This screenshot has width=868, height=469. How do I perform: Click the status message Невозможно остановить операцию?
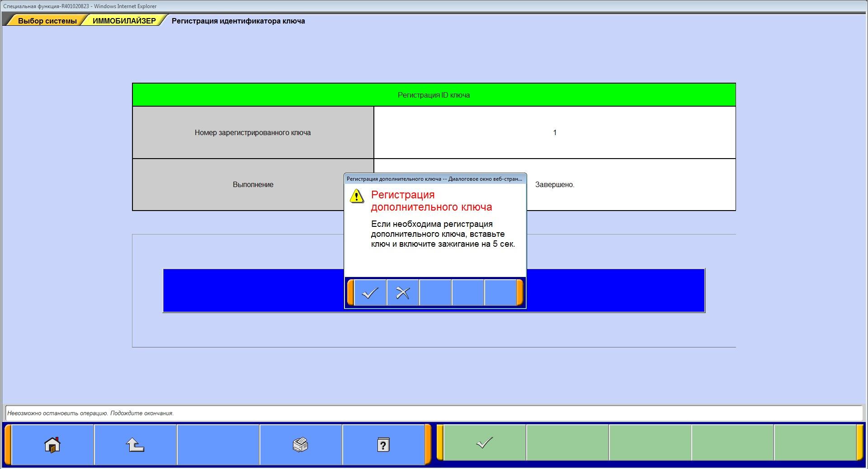[90, 413]
